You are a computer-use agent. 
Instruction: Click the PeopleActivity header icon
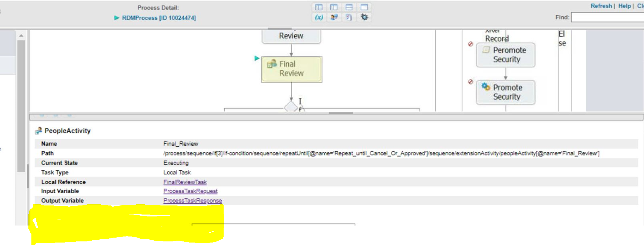[x=38, y=131]
